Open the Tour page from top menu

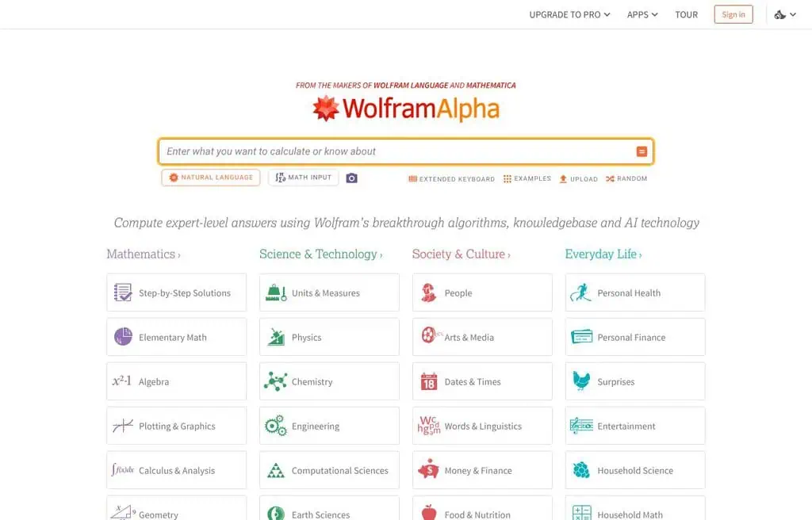tap(686, 14)
